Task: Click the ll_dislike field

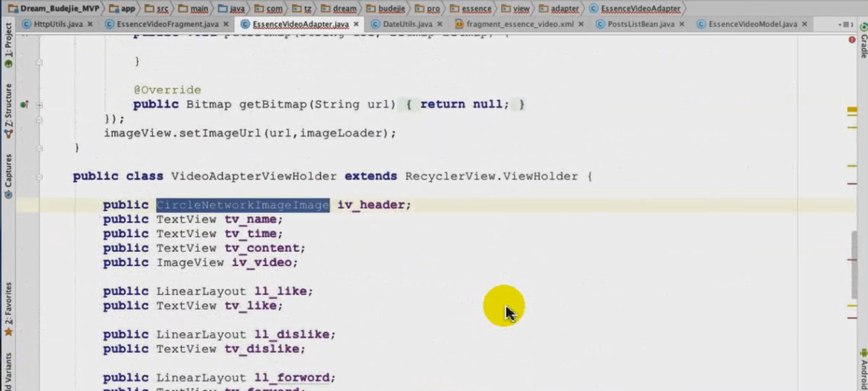Action: [292, 335]
